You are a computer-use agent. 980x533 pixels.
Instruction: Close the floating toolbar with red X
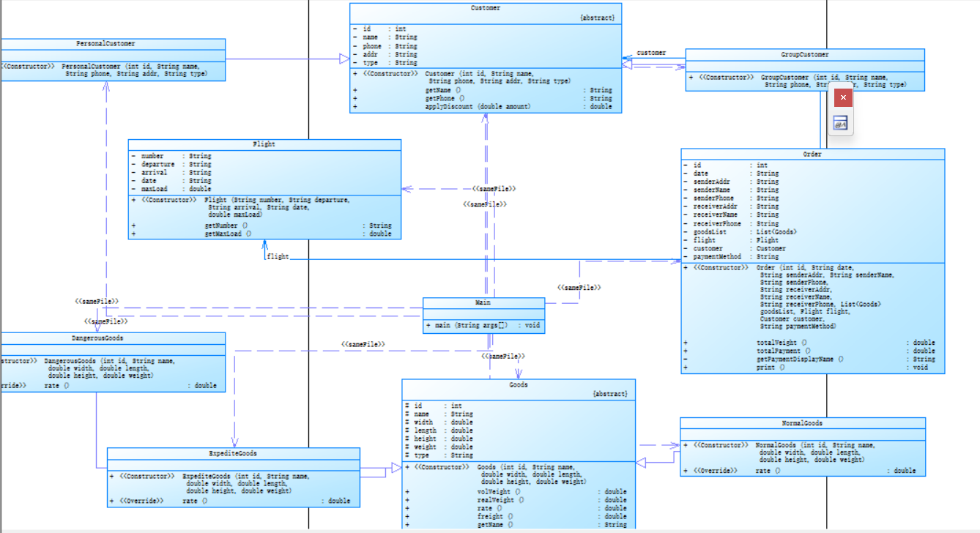coord(844,97)
